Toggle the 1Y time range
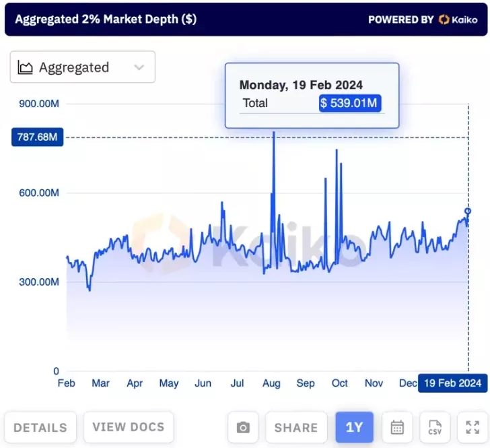490x448 pixels. (354, 427)
